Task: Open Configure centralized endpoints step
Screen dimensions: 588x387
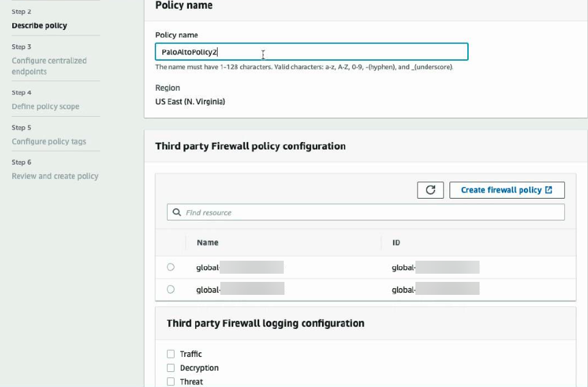Action: (49, 66)
